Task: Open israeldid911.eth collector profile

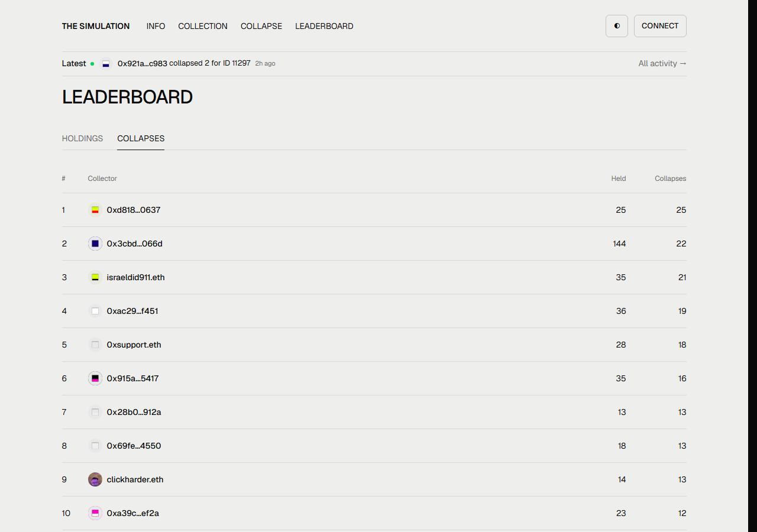Action: coord(136,277)
